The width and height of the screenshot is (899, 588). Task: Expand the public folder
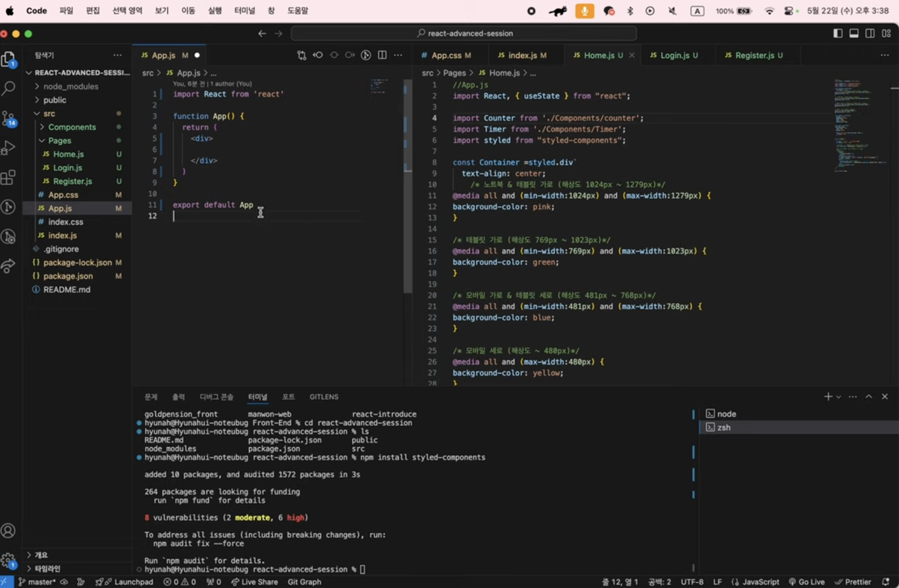click(x=77, y=100)
